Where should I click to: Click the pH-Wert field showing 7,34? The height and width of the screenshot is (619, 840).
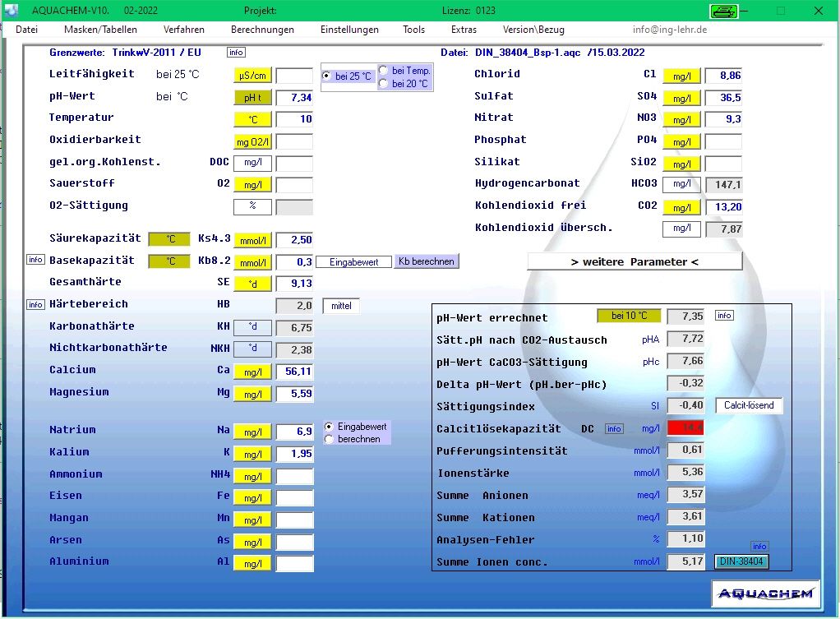tap(294, 98)
